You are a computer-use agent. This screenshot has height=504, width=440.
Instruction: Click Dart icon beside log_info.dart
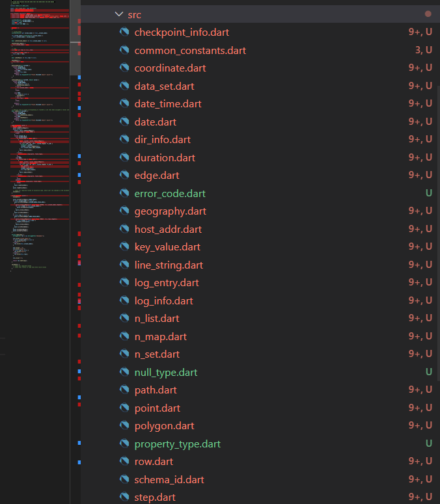[x=124, y=300]
